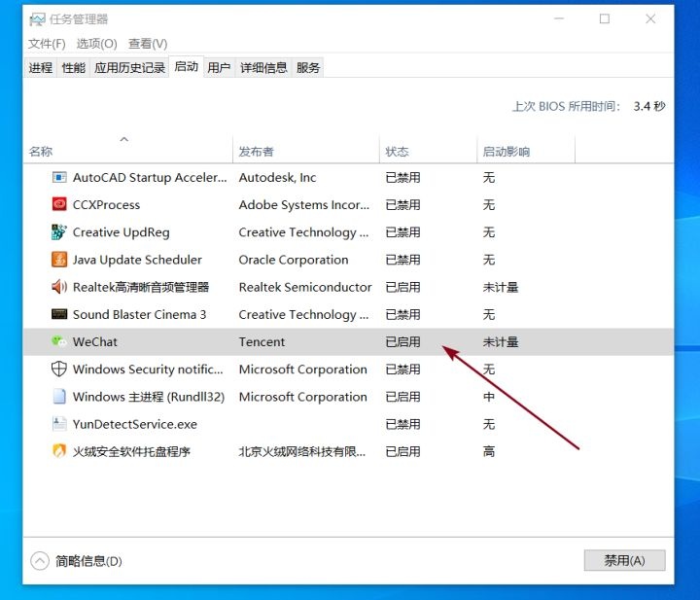The image size is (700, 600).
Task: Select the 启动 tab
Action: point(186,67)
